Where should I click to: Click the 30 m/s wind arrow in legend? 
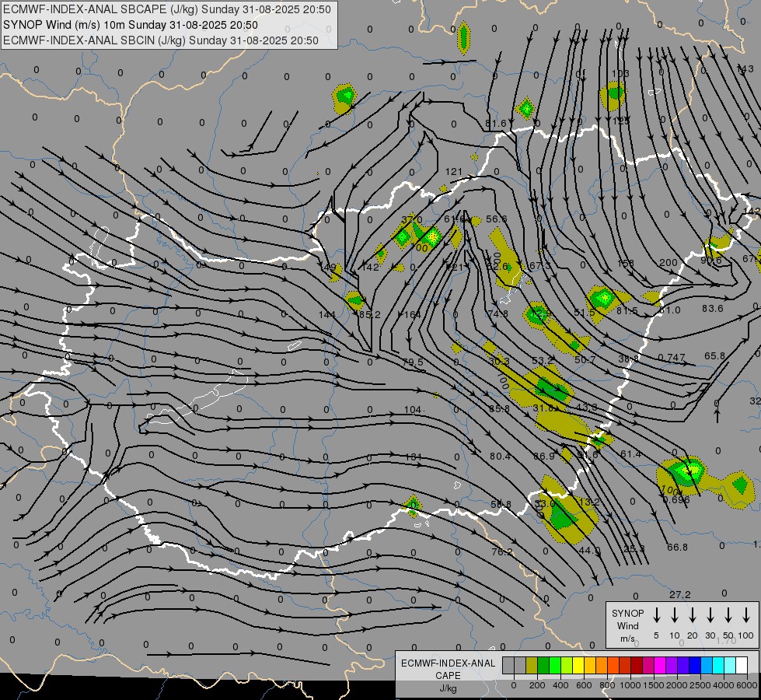coord(710,615)
